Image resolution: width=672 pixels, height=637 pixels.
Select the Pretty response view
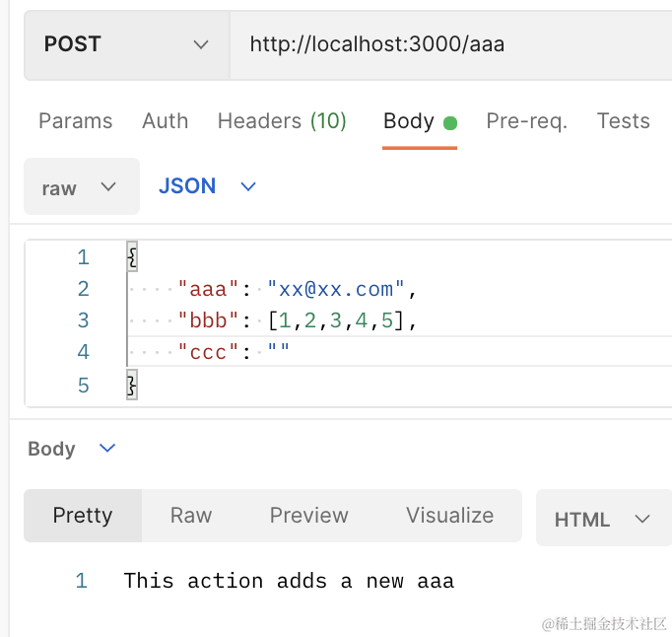click(x=83, y=516)
